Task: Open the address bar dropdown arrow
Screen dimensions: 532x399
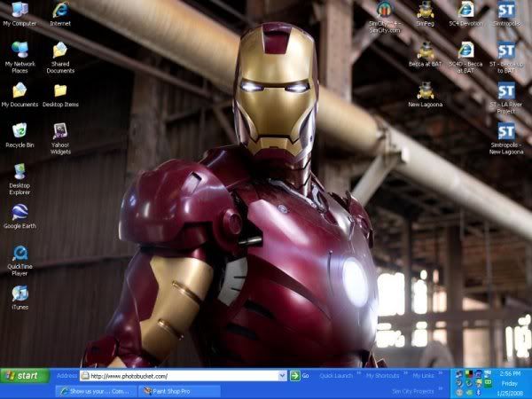Action: (282, 376)
